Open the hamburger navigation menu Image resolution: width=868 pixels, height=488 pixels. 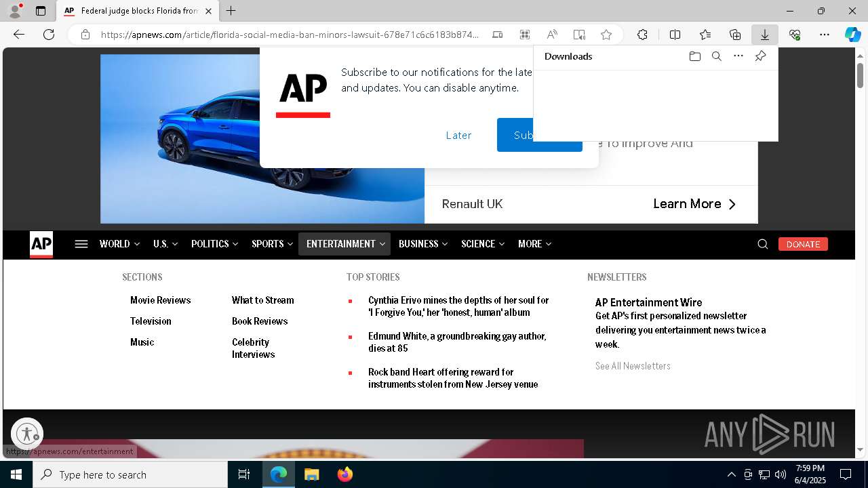point(81,244)
